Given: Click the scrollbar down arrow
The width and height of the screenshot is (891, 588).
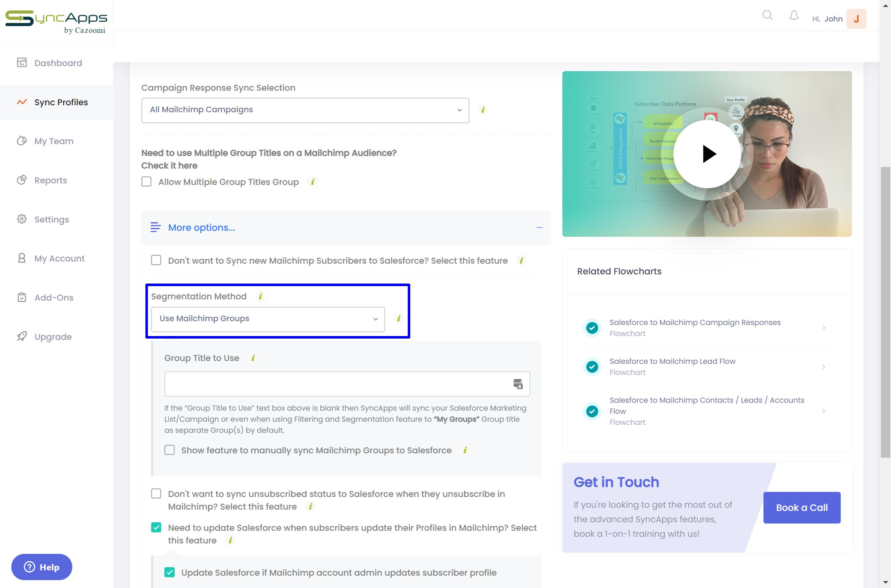Looking at the screenshot, I should 885,583.
